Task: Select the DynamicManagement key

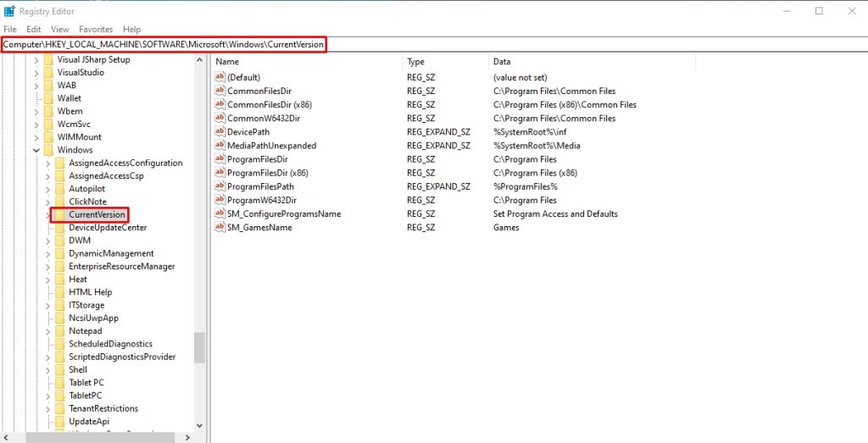Action: point(111,253)
